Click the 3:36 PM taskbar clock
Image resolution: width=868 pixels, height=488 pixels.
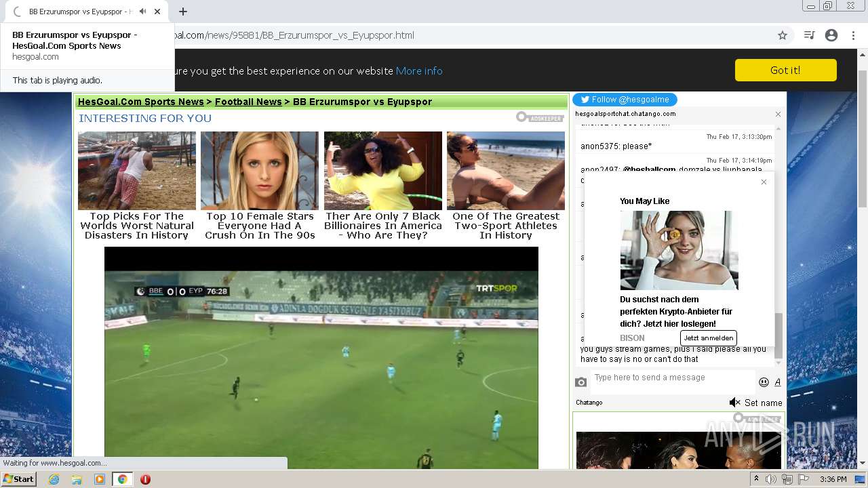tap(833, 479)
